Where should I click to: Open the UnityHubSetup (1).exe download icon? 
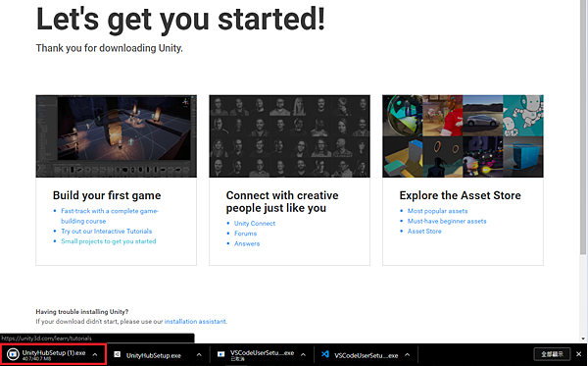pyautogui.click(x=13, y=354)
